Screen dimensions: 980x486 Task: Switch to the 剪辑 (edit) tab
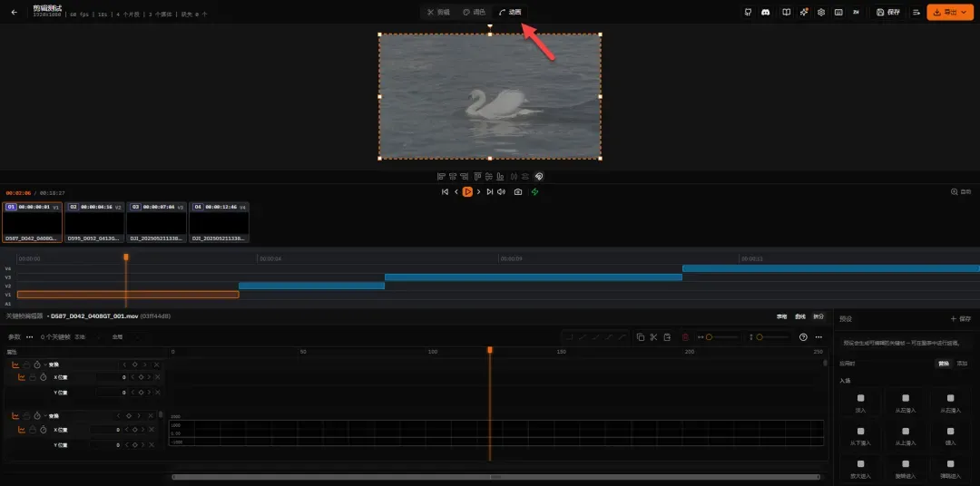(x=439, y=12)
